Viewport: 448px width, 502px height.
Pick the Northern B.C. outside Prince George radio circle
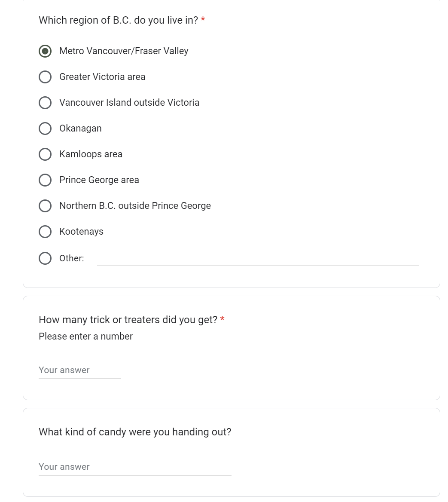tap(45, 206)
